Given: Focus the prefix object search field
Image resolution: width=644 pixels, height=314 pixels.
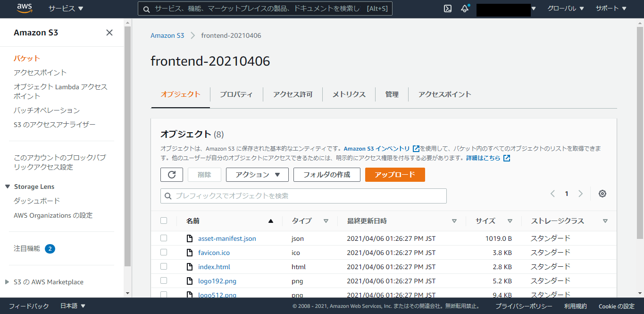Looking at the screenshot, I should click(303, 196).
